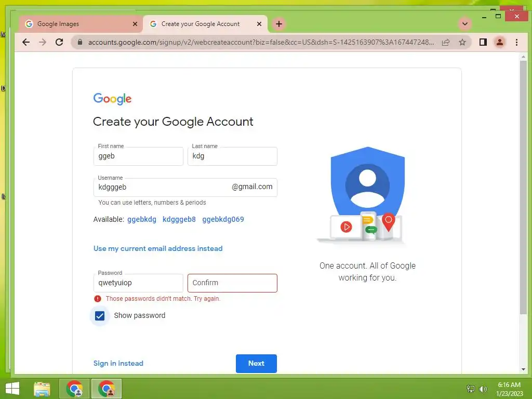Open the Windows Start button
Screen dimensions: 532x399
(12, 389)
